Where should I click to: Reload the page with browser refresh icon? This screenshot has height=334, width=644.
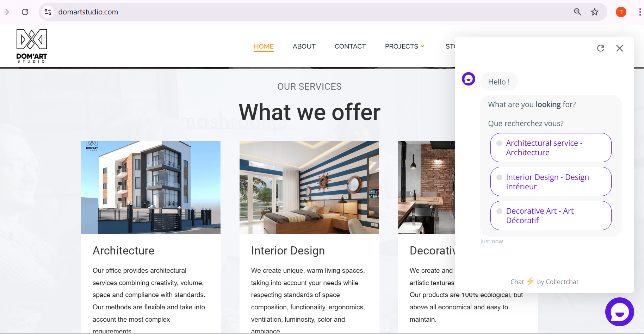25,12
